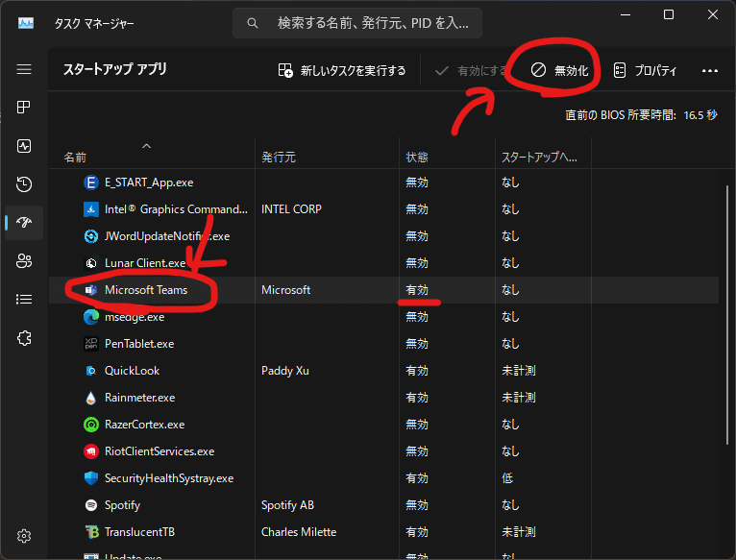
Task: Select TranslucentTB in the list
Action: tap(140, 532)
